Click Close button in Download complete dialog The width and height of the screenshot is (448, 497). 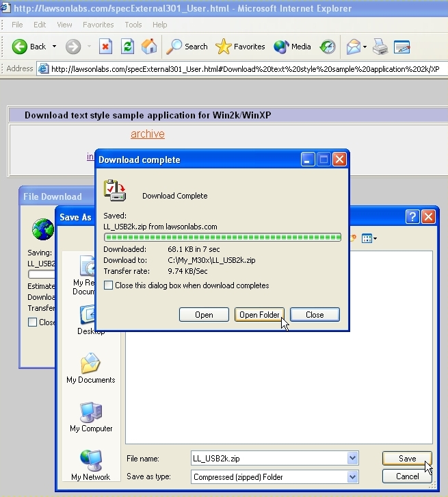tap(315, 315)
